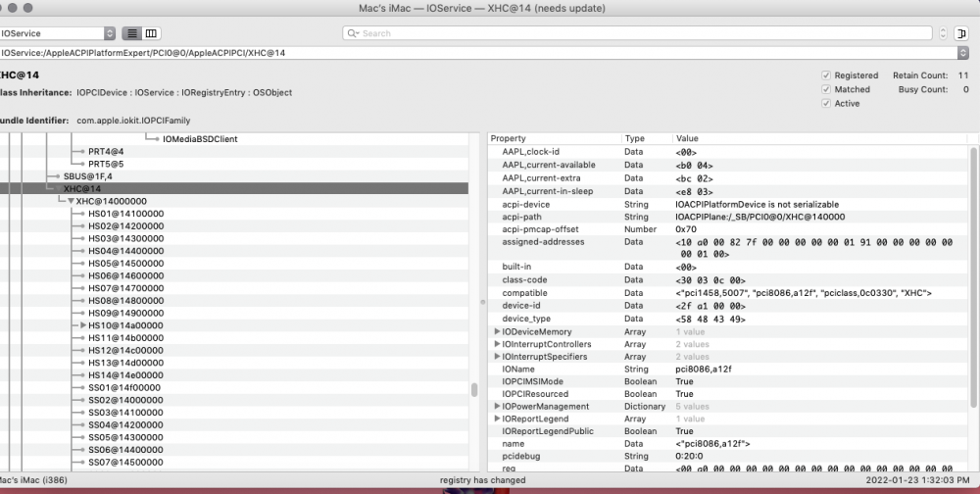Screen dimensions: 980x494
Task: Select the acpi-path property row
Action: tap(728, 217)
